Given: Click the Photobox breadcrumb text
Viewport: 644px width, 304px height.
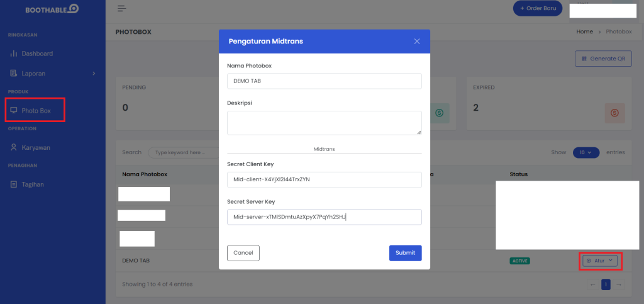Looking at the screenshot, I should (x=619, y=31).
